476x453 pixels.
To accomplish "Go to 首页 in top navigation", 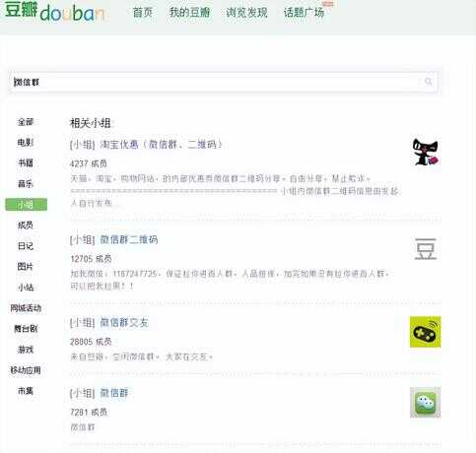I will tap(143, 13).
